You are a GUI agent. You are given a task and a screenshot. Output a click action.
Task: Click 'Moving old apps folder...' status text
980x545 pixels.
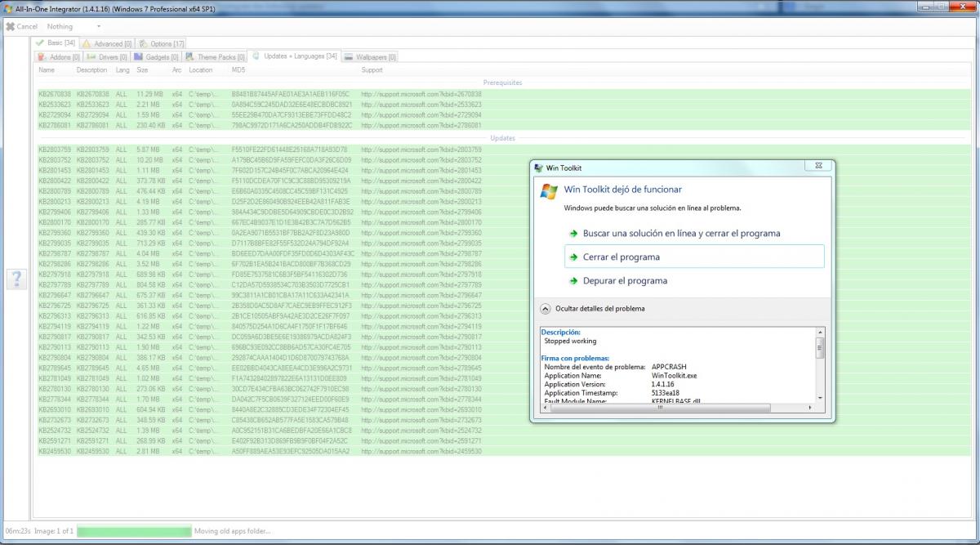232,531
